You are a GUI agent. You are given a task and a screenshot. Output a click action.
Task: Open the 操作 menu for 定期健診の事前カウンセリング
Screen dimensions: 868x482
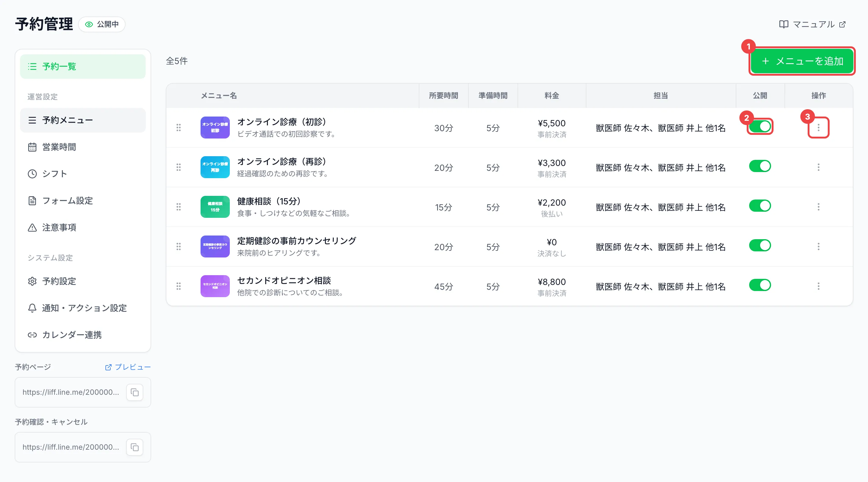pos(818,246)
